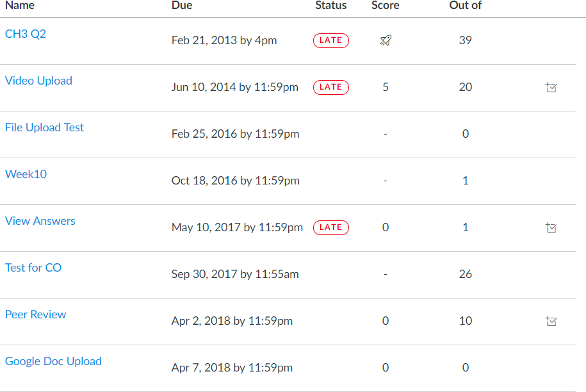Open File Upload Test assignment link
Image resolution: width=586 pixels, height=392 pixels.
pyautogui.click(x=44, y=127)
